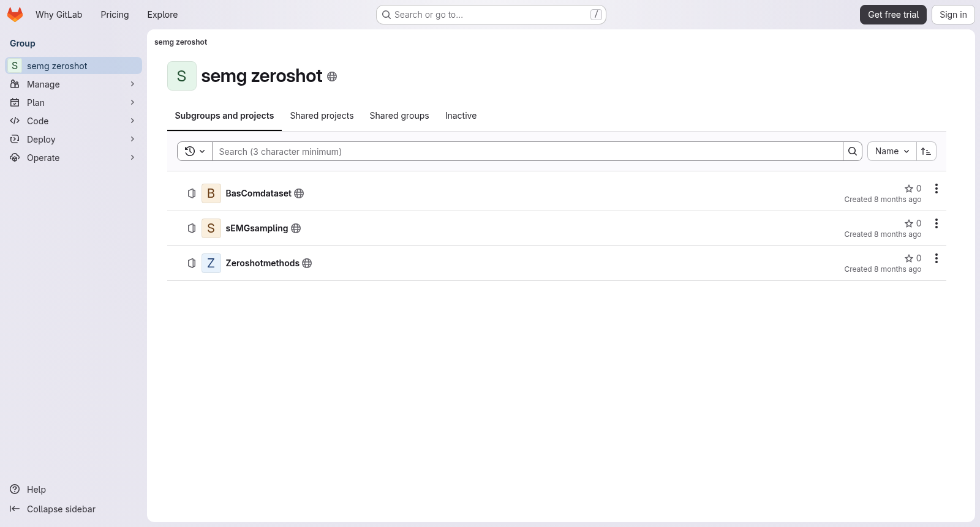980x527 pixels.
Task: Open the sEMGsampling project link
Action: point(257,228)
